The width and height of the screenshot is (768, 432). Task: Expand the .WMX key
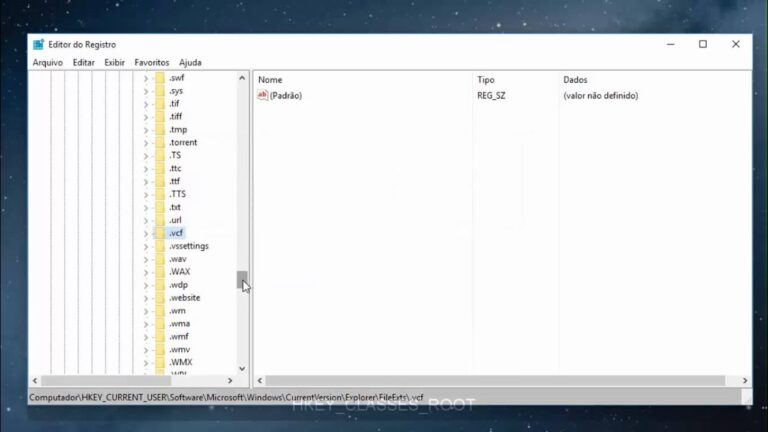[145, 363]
